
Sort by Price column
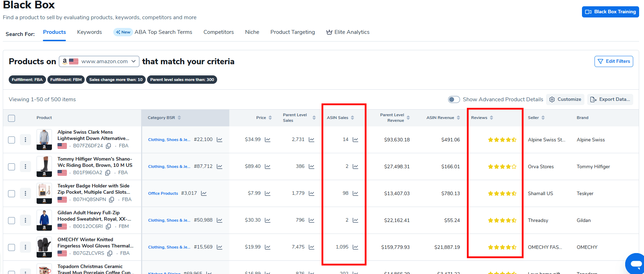click(270, 118)
